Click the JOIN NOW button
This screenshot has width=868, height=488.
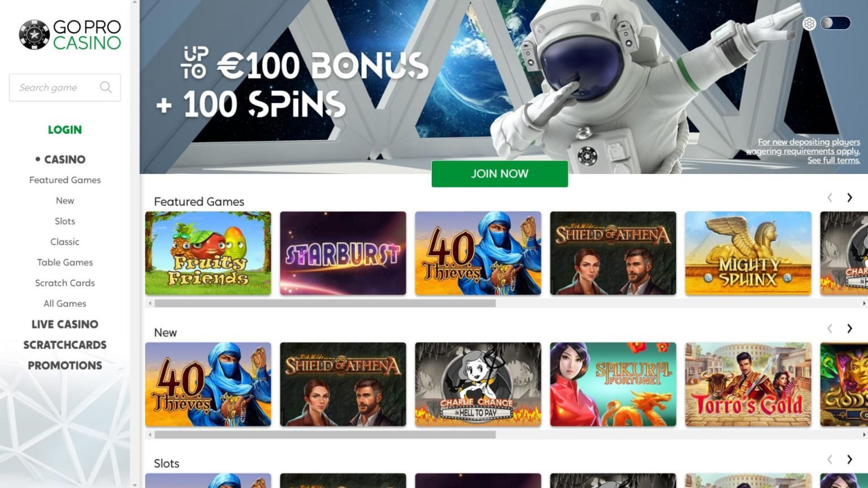point(500,173)
